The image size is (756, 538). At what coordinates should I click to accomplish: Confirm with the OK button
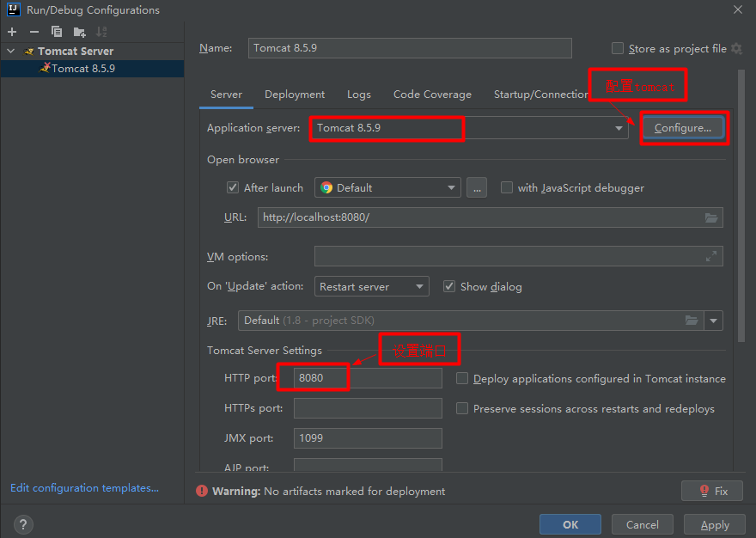click(570, 524)
